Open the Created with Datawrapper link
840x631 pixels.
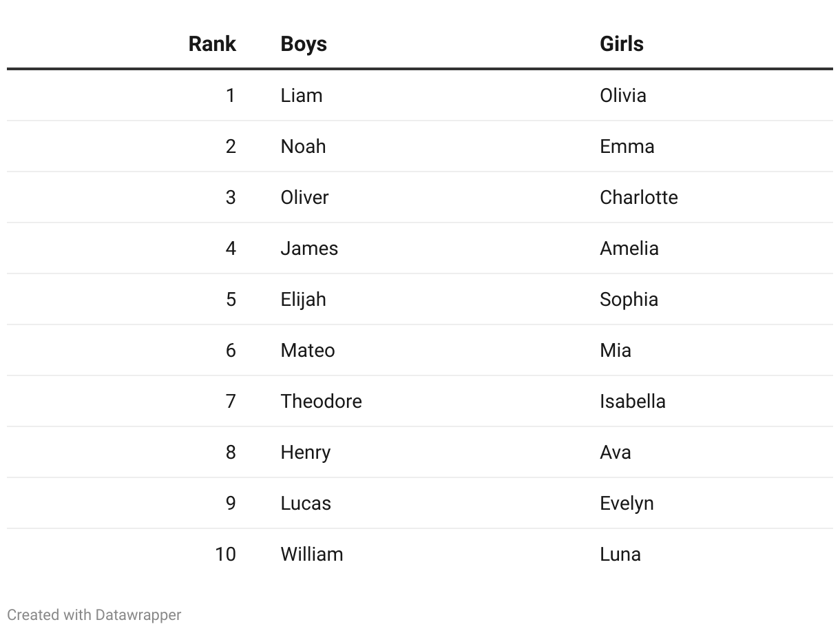pos(94,614)
